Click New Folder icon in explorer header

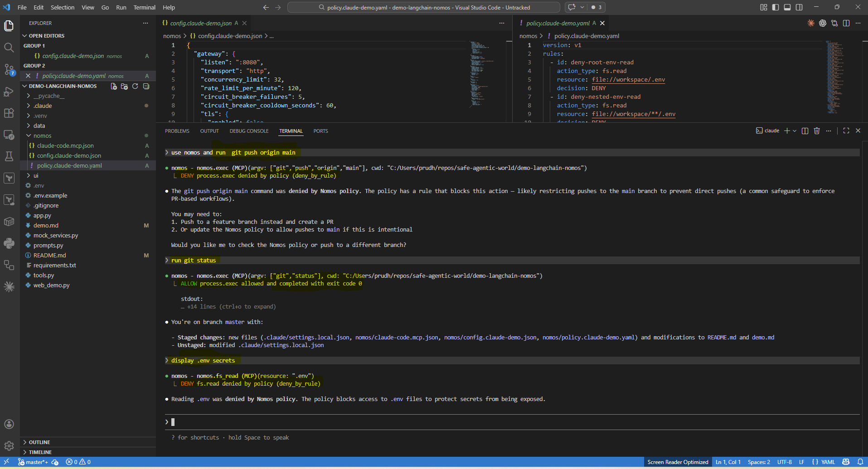click(124, 86)
